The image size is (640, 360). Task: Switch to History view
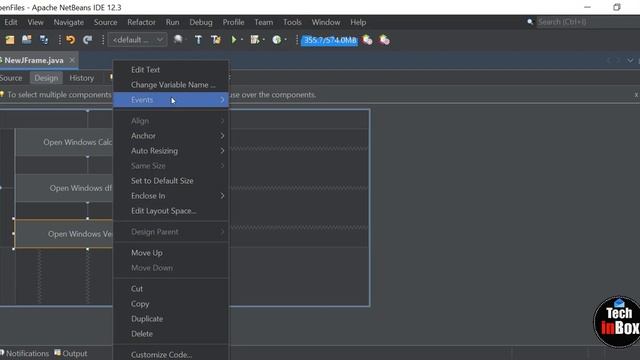(82, 78)
